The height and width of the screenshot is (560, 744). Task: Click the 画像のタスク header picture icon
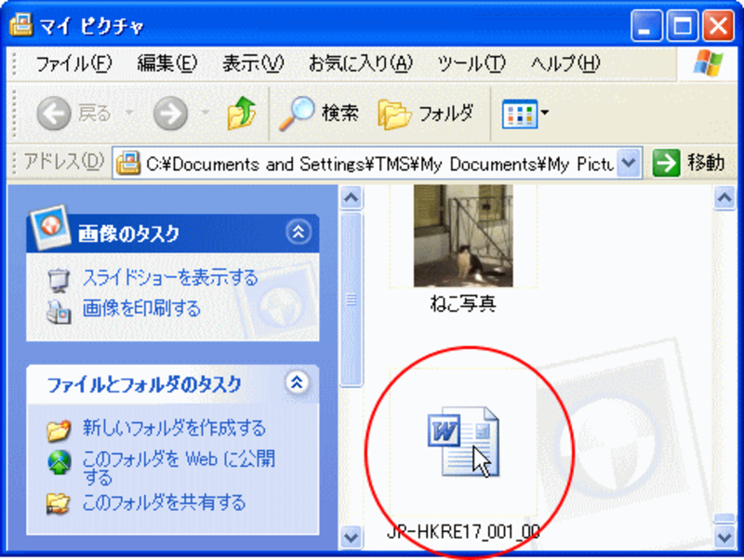(49, 228)
